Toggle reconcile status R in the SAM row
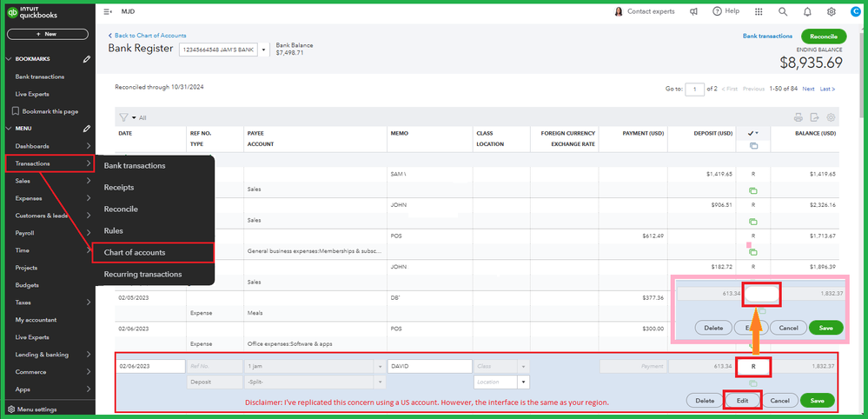 [x=752, y=174]
